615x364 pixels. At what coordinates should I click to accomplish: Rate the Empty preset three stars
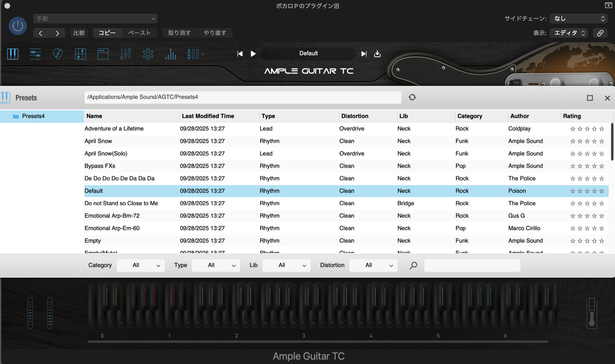[587, 241]
